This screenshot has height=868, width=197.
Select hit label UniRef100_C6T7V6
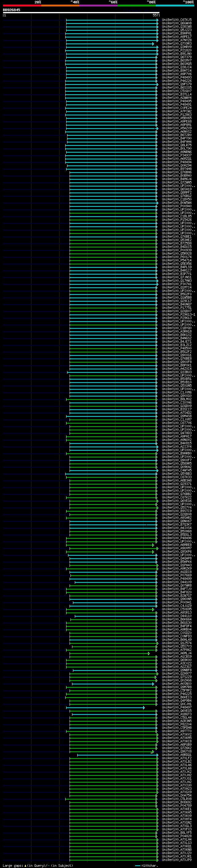pyautogui.click(x=176, y=423)
